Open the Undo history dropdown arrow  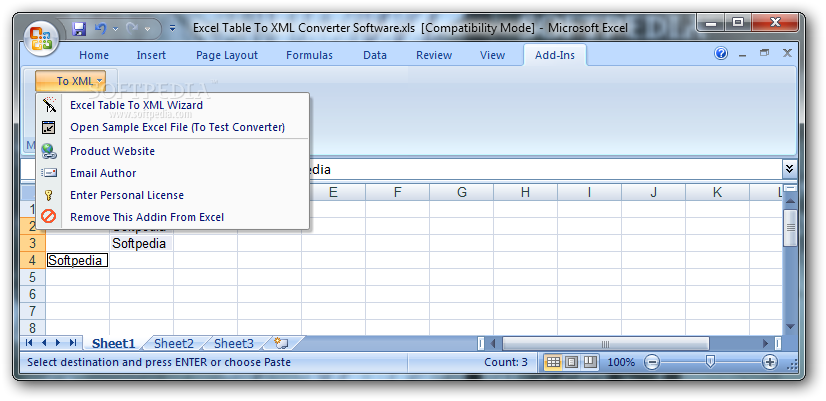pos(115,28)
